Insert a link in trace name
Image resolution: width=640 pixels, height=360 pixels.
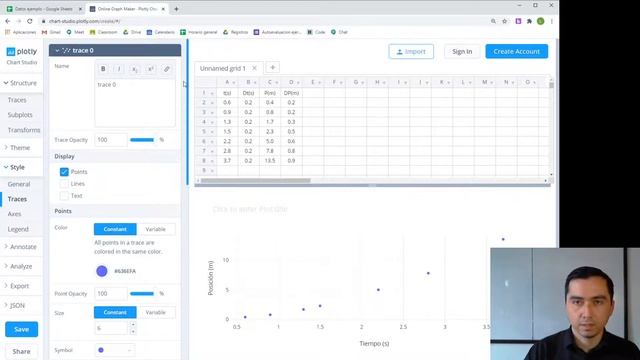[x=167, y=69]
